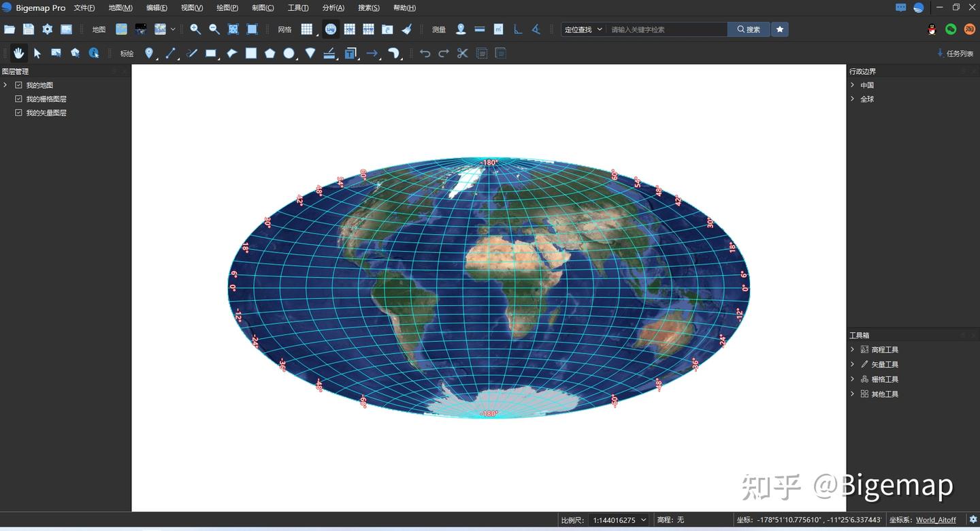Uncheck the 我的地图 layer checkbox
The width and height of the screenshot is (980, 531).
18,85
